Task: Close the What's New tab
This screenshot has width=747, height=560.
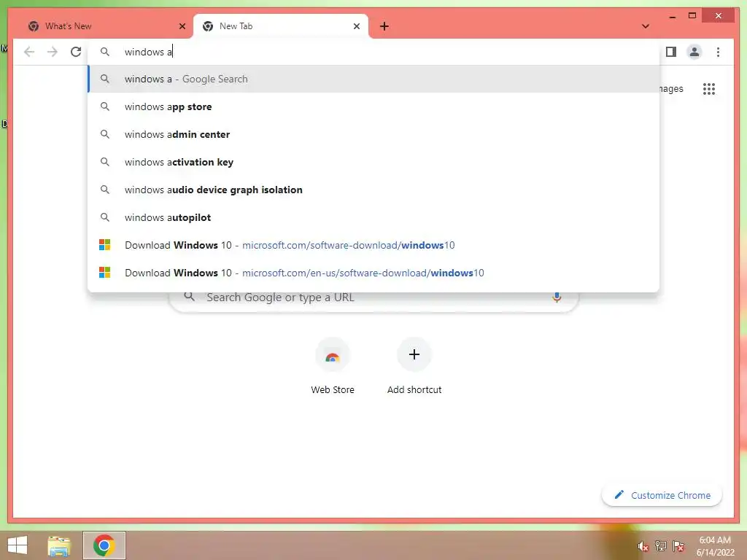Action: point(182,26)
